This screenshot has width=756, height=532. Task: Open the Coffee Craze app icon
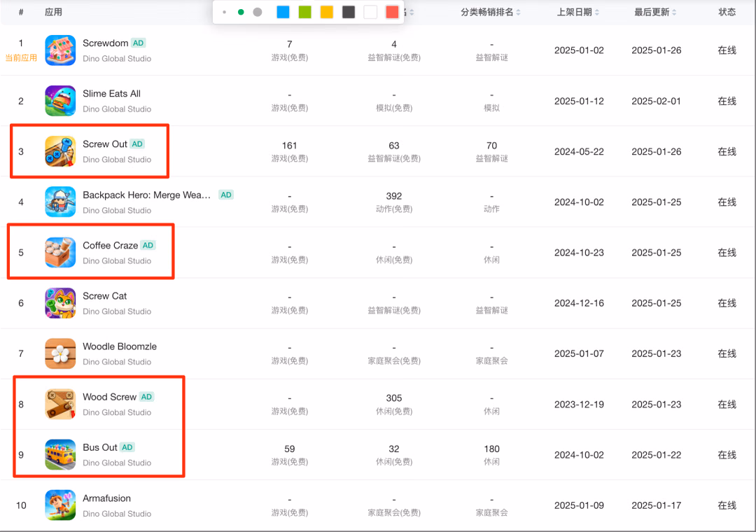[x=60, y=252]
